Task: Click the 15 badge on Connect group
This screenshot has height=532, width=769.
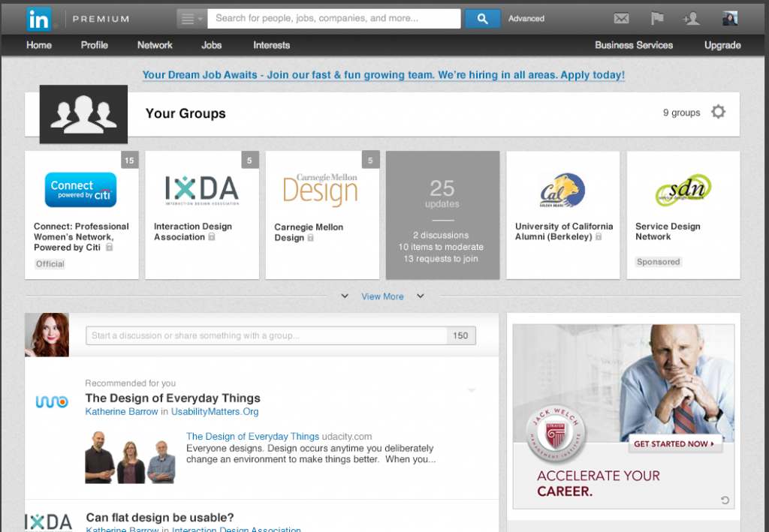Action: (x=129, y=160)
